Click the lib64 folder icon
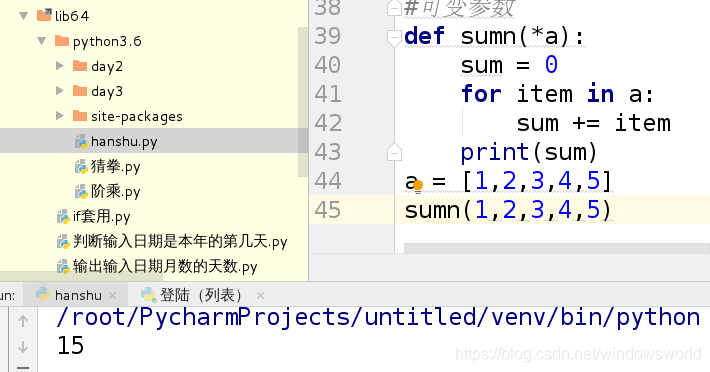The image size is (710, 372). 44,15
